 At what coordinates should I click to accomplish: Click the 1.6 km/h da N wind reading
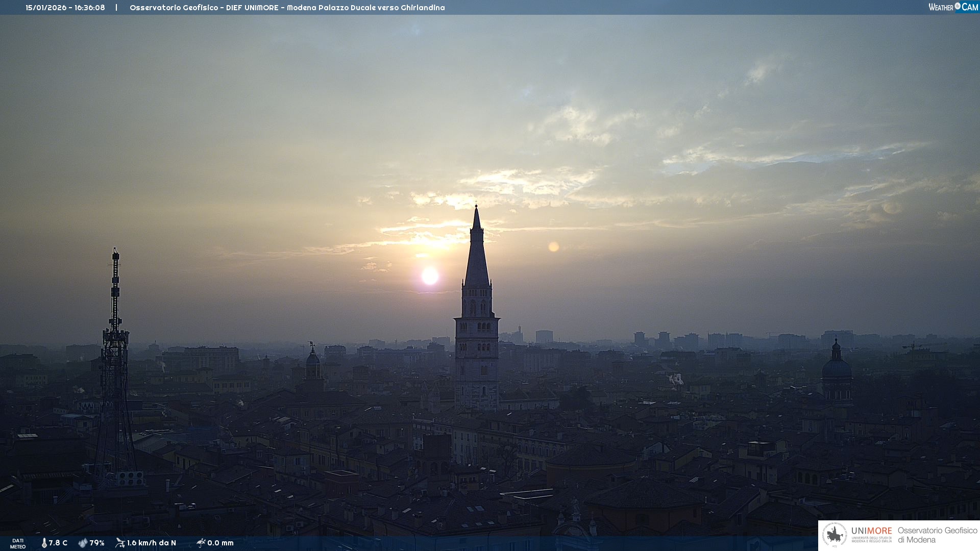tap(152, 543)
